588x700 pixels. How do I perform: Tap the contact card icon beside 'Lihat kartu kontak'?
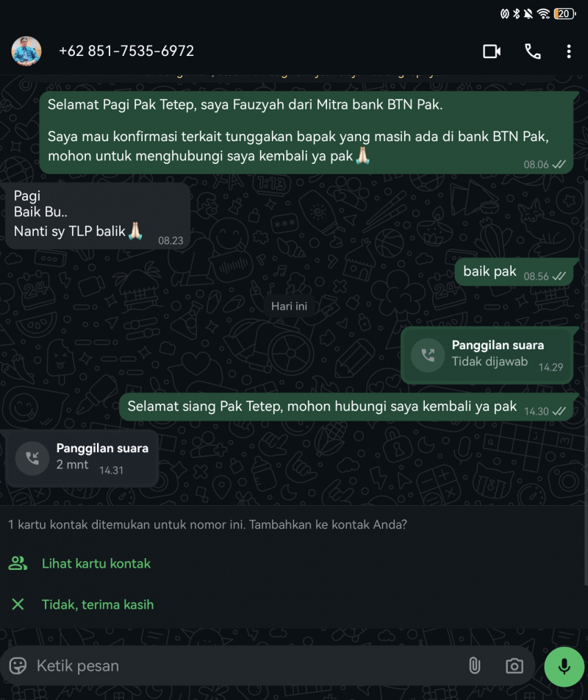18,563
